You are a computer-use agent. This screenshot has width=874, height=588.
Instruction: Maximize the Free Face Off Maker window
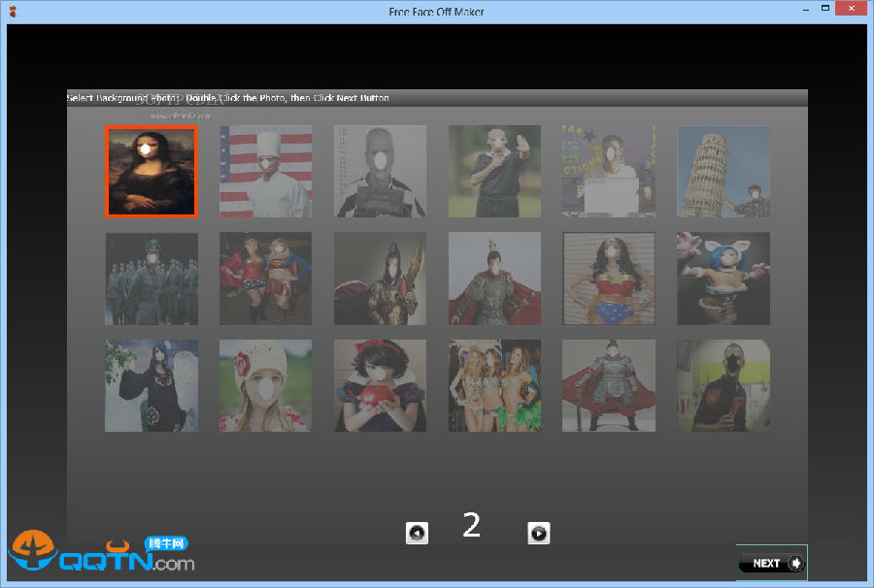[825, 9]
